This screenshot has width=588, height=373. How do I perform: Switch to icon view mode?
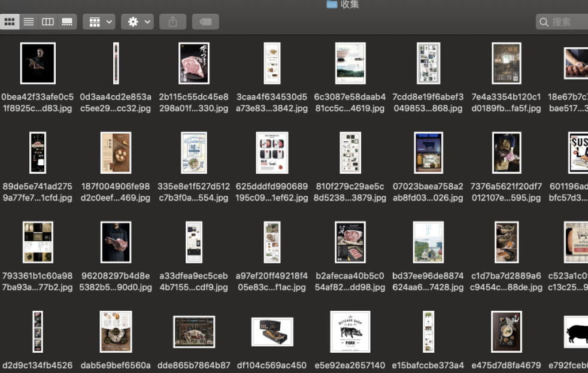point(10,22)
